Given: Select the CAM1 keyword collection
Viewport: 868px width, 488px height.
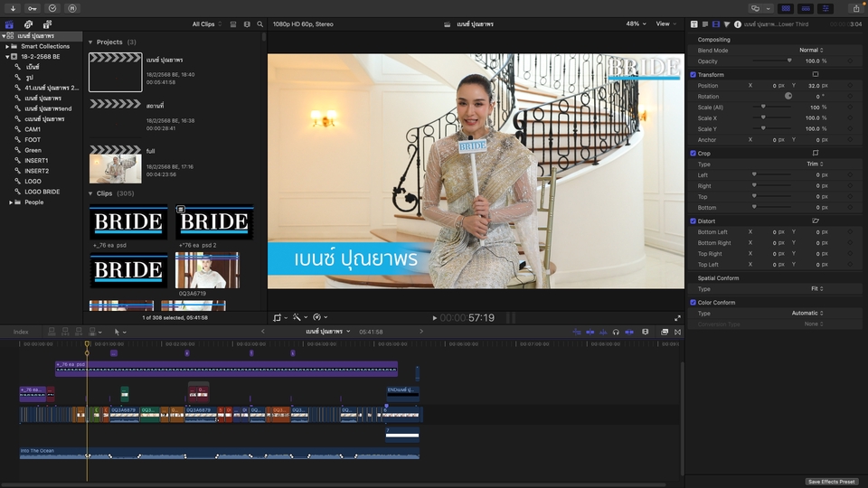Looking at the screenshot, I should [33, 129].
